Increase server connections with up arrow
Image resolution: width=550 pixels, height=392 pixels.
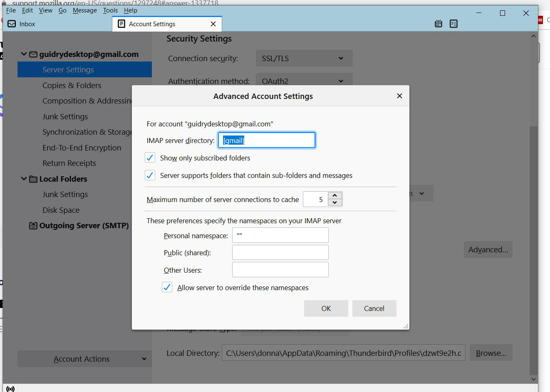(x=335, y=195)
